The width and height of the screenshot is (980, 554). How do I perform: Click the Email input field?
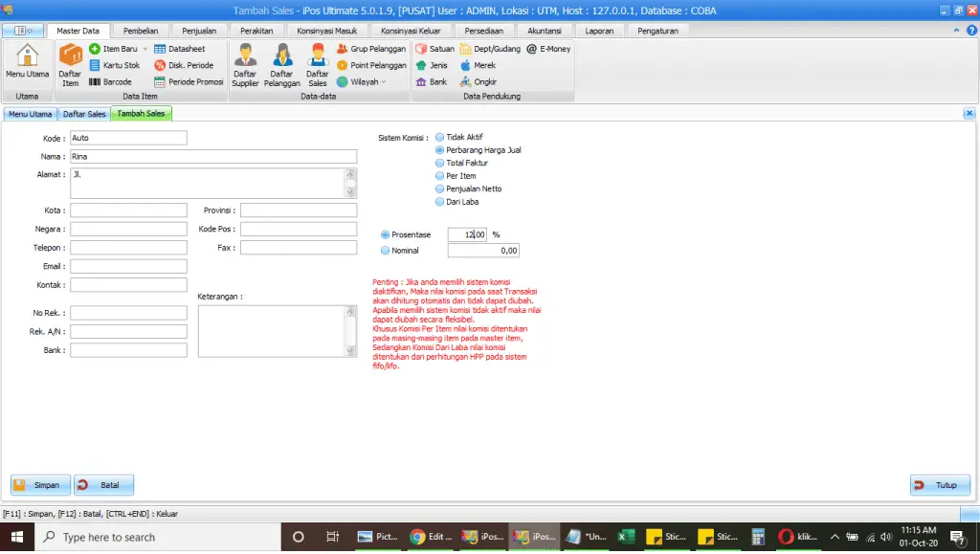pos(128,266)
